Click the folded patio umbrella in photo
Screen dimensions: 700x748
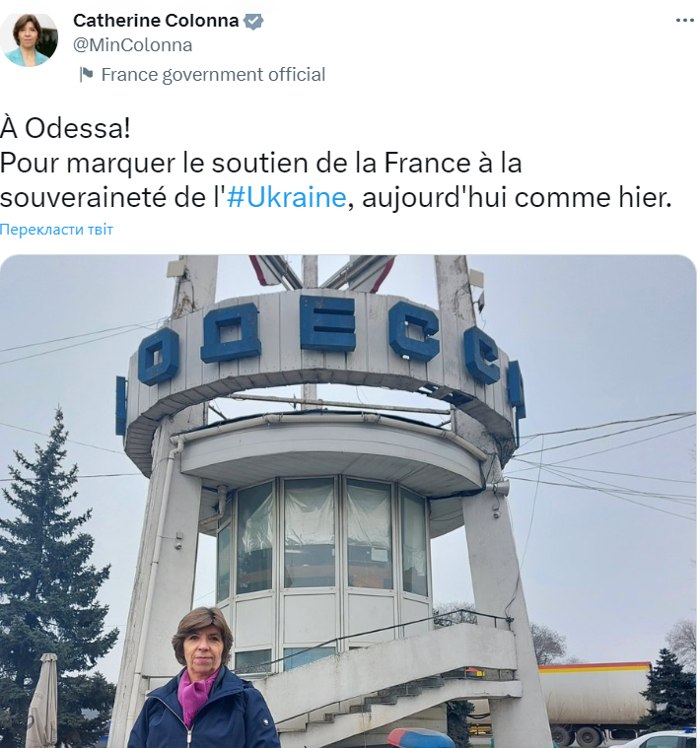(43, 701)
